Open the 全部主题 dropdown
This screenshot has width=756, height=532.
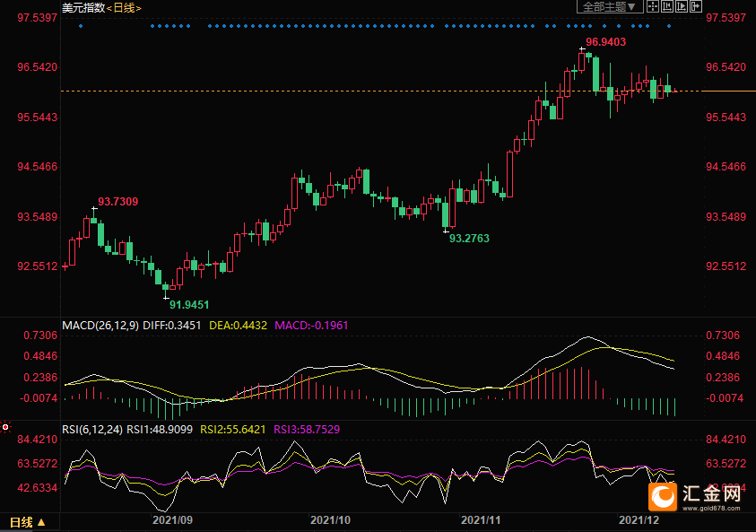(x=610, y=7)
